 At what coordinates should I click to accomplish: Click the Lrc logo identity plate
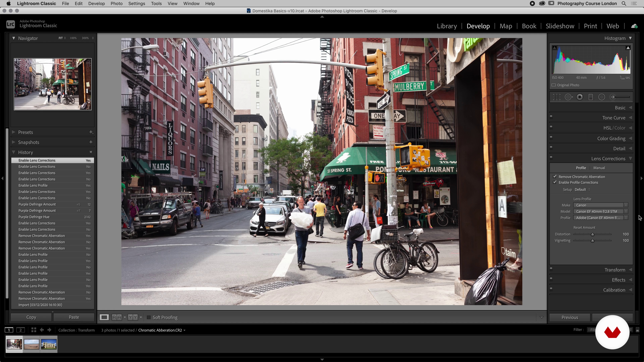(11, 24)
